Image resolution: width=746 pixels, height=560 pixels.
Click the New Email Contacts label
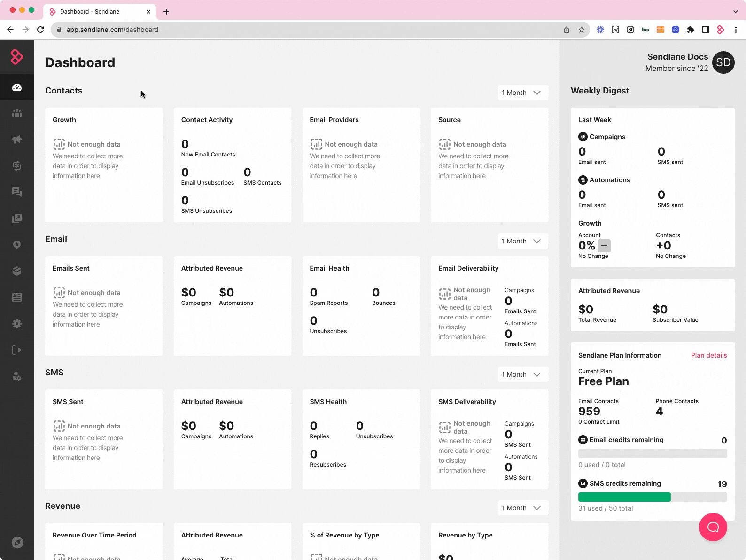coord(208,155)
